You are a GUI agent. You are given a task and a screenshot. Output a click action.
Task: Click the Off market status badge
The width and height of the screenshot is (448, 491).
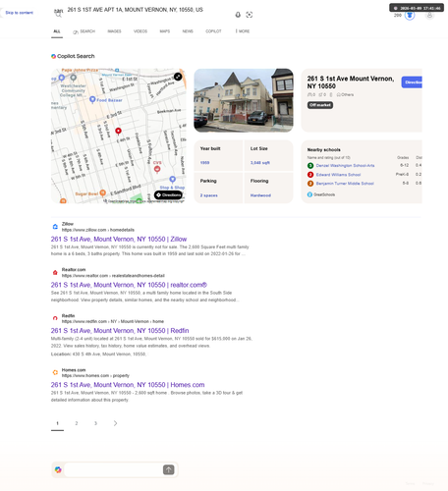tap(320, 105)
